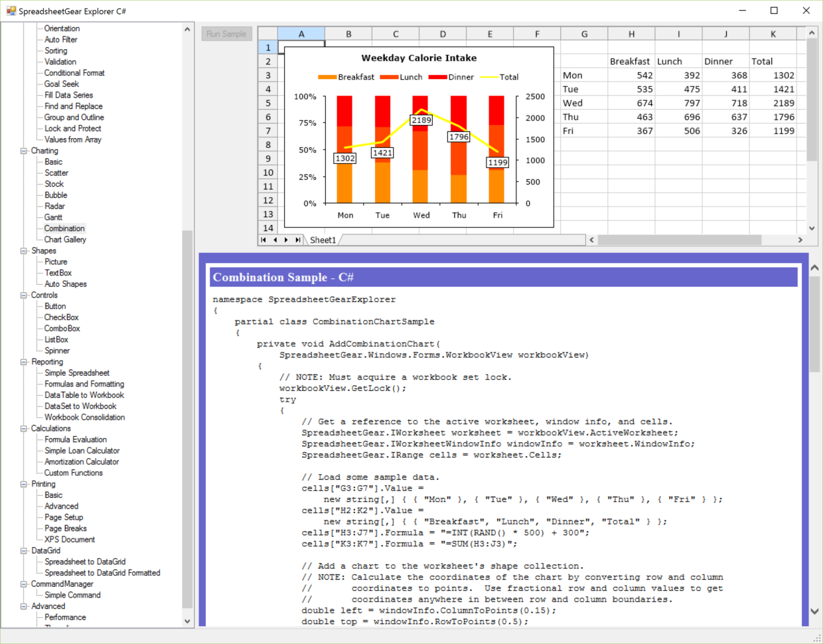Click the code panel's scroll-down arrow icon

[x=814, y=611]
